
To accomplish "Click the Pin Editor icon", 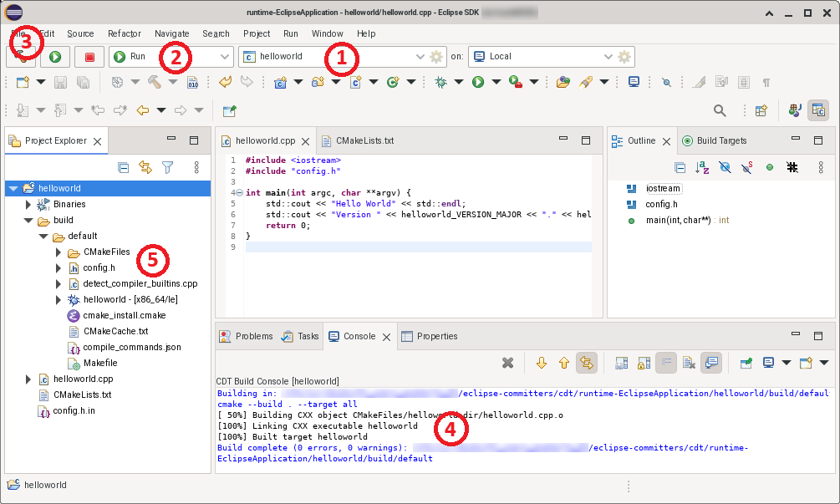I will (229, 111).
